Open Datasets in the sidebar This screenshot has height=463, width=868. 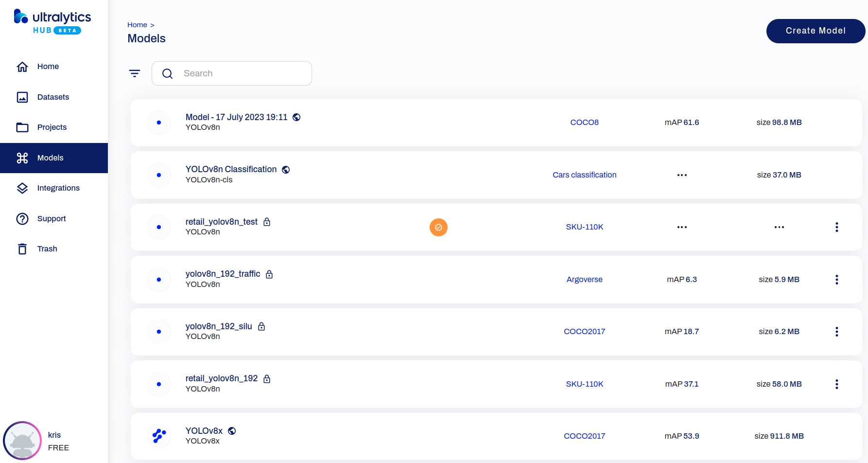(54, 97)
